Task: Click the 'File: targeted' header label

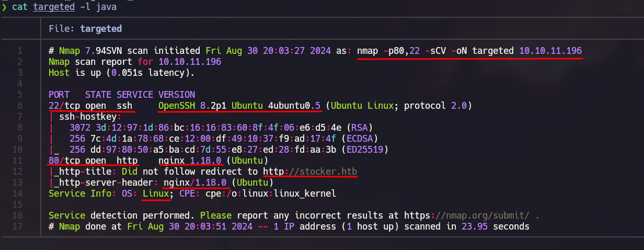Action: [x=85, y=29]
